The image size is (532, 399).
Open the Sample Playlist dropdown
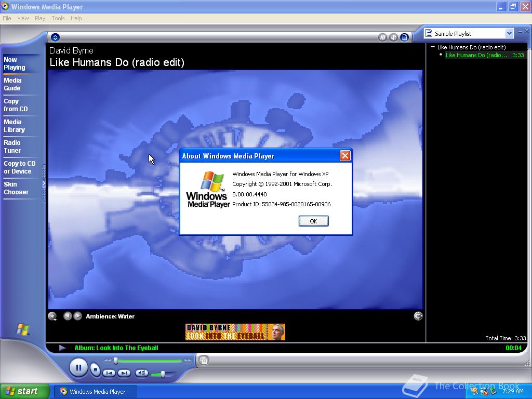509,33
